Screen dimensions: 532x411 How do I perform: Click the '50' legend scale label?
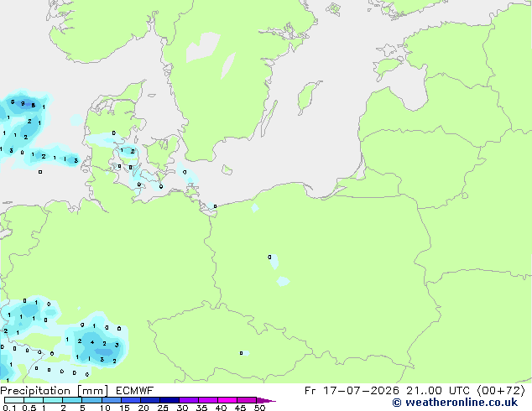click(x=260, y=408)
